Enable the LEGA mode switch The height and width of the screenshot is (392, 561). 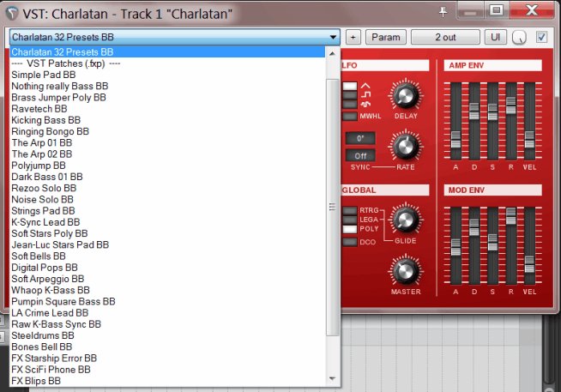[x=349, y=220]
